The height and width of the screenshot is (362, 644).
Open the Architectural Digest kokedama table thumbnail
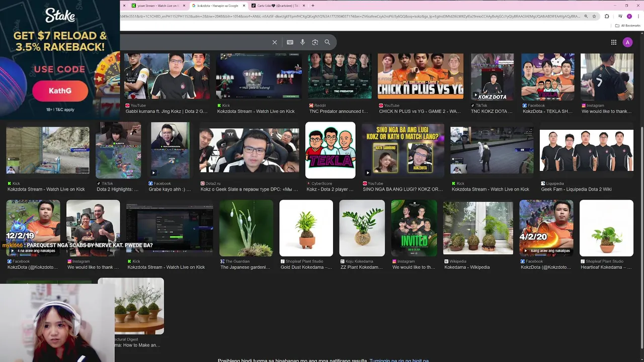139,306
